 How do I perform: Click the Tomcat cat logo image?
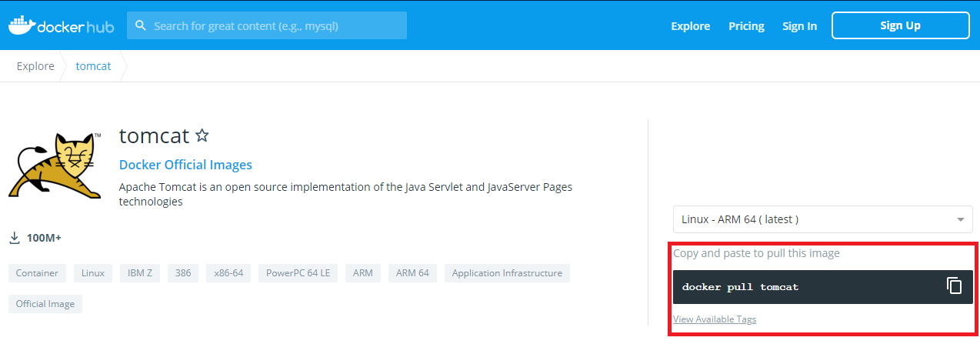click(x=55, y=165)
